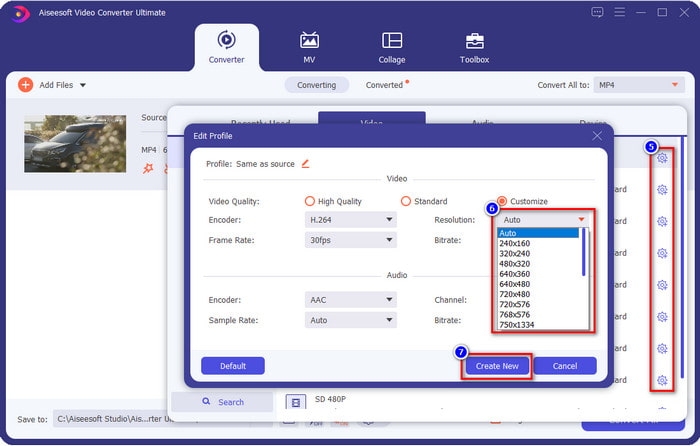Screen dimensions: 700x446
Task: Click the seventh profile settings gear icon
Action: (x=662, y=349)
